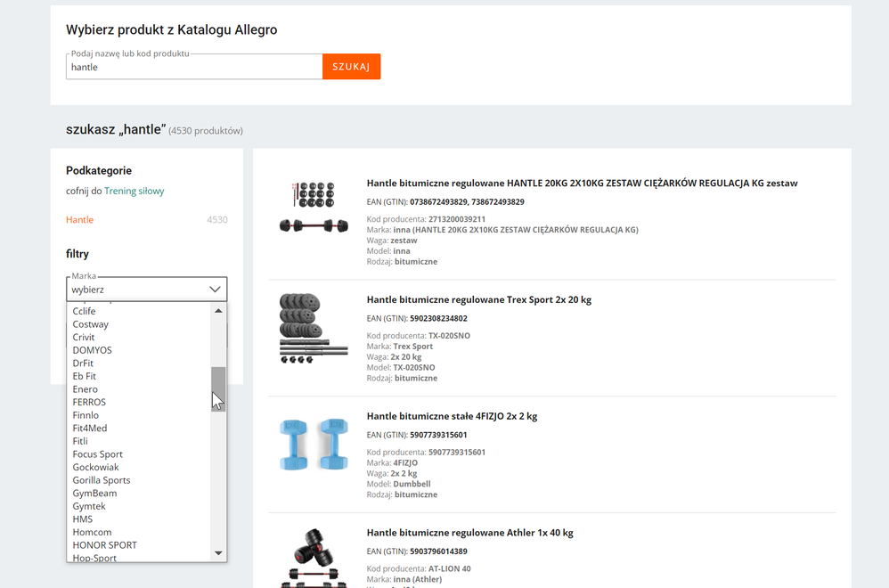Click the SZUKAJ search button
The height and width of the screenshot is (588, 889).
coord(352,66)
